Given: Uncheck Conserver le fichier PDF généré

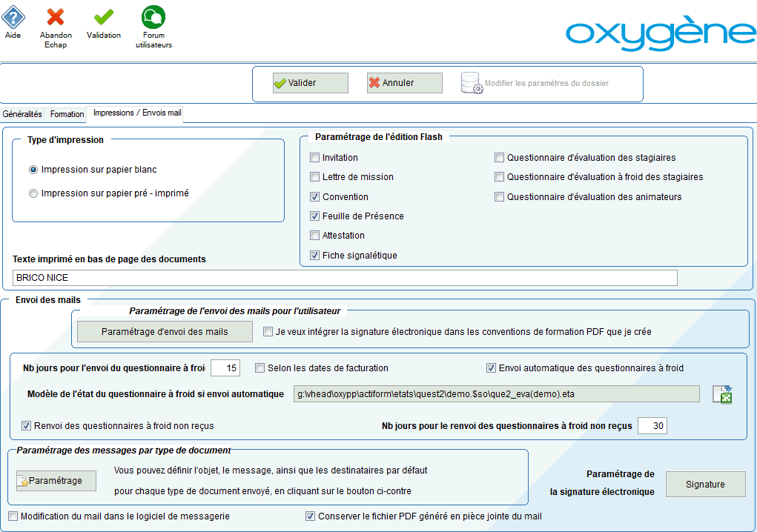Looking at the screenshot, I should [x=311, y=516].
